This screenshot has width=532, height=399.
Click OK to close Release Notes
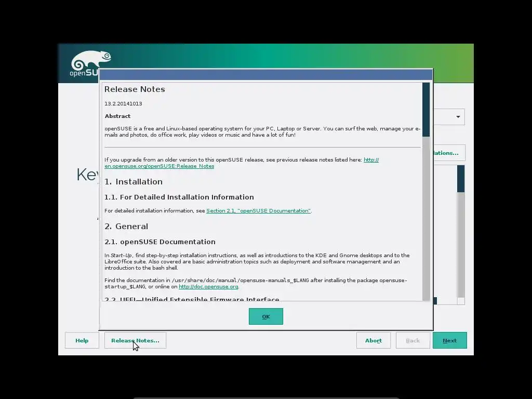pyautogui.click(x=265, y=316)
